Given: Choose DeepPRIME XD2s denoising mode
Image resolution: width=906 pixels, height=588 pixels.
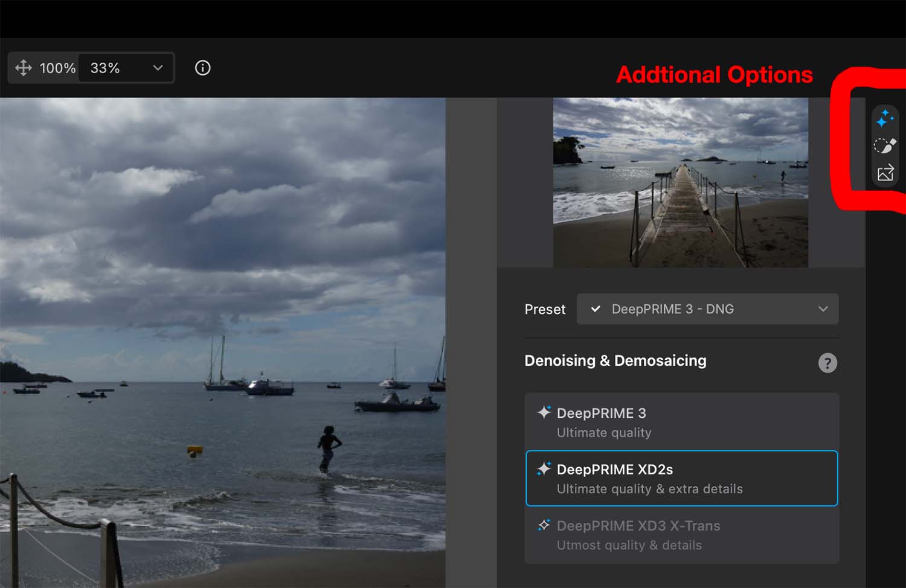Looking at the screenshot, I should tap(681, 478).
